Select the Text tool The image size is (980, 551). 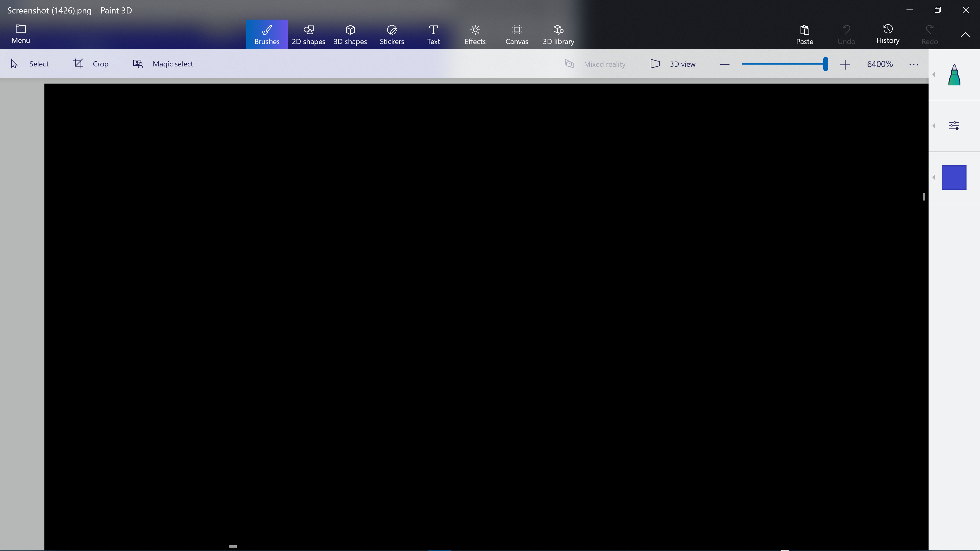click(x=433, y=34)
